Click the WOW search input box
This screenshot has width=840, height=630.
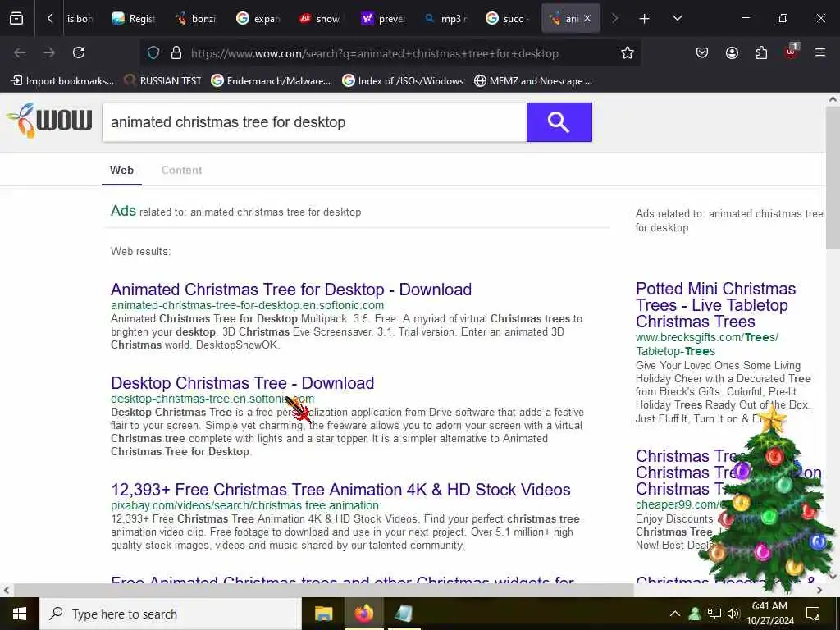click(x=314, y=122)
